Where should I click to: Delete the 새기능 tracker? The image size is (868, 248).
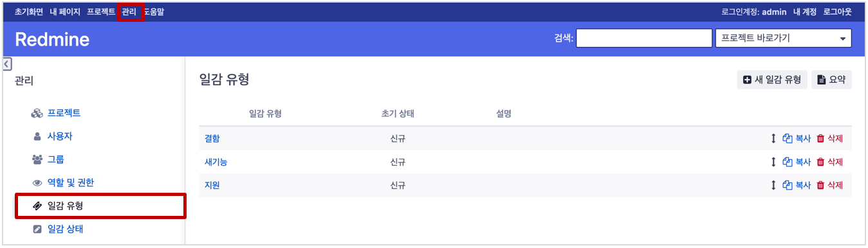(x=829, y=162)
